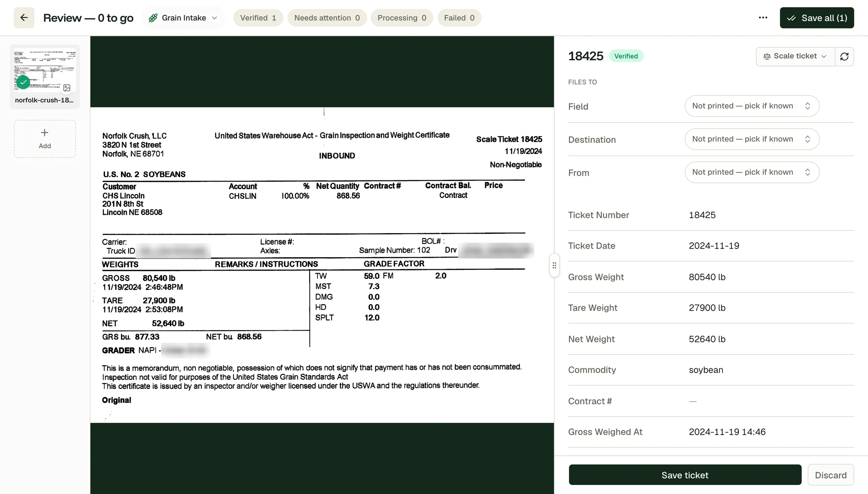The image size is (868, 494).
Task: Filter by Needs attention 0 tab
Action: 327,18
